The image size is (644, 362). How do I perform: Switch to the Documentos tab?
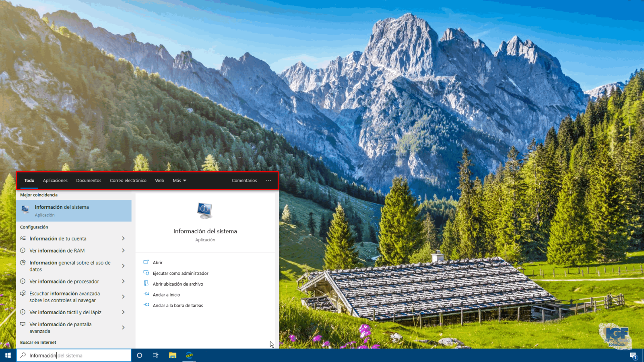(x=89, y=181)
